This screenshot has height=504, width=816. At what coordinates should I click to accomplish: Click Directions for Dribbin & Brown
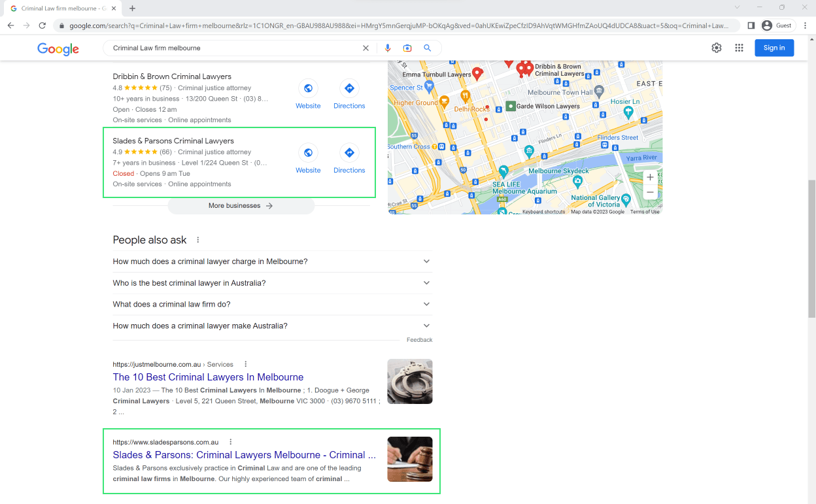(348, 88)
